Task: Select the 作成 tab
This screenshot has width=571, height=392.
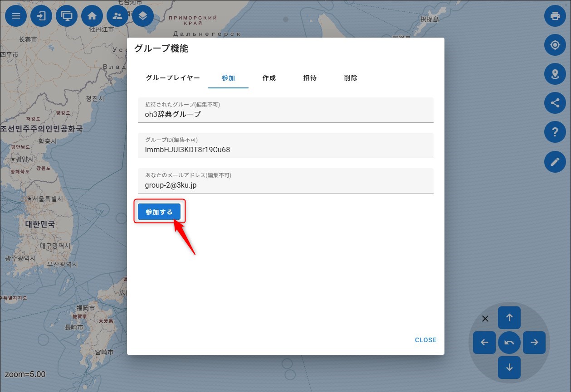Action: [269, 78]
